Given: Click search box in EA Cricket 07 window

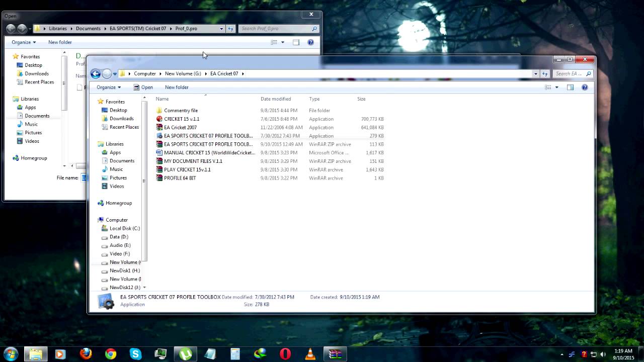Looking at the screenshot, I should [x=573, y=74].
